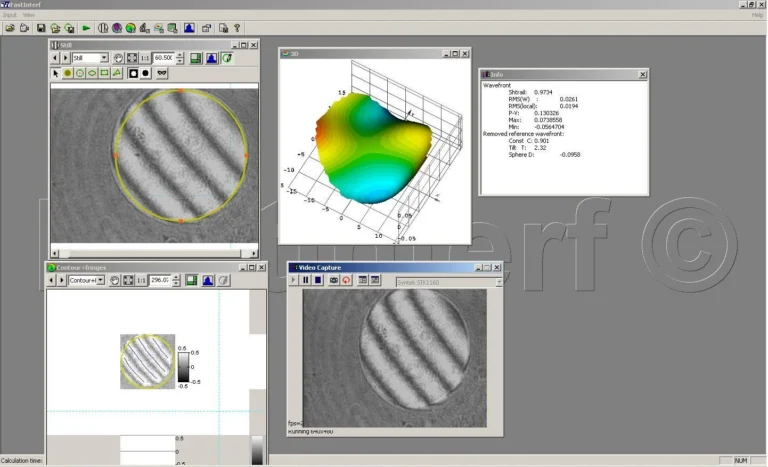Click the 3D wavefront surface plot

(x=373, y=147)
